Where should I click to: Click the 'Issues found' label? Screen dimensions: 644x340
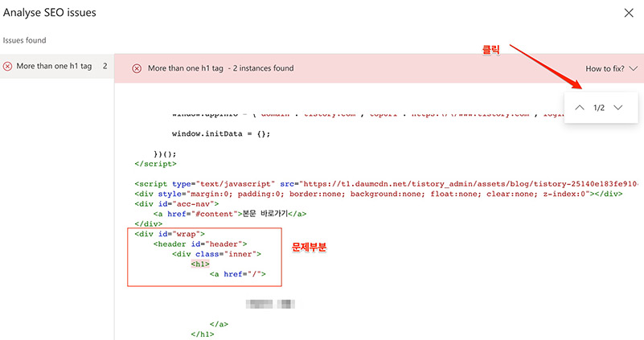coord(24,40)
